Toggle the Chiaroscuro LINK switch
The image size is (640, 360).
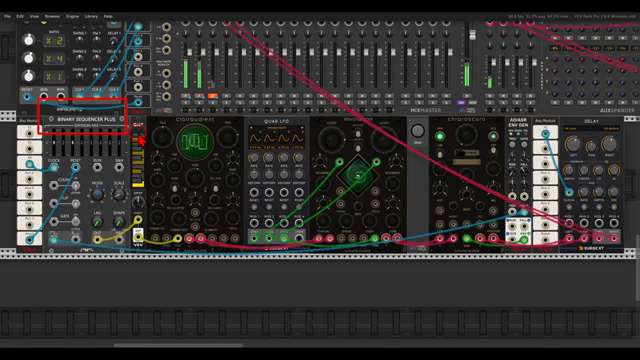440,154
